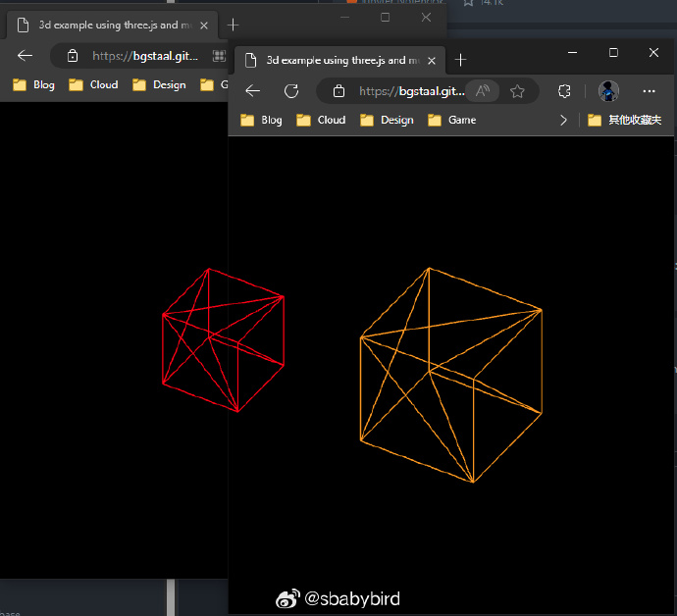Open Settings and more ellipsis menu

(x=649, y=91)
